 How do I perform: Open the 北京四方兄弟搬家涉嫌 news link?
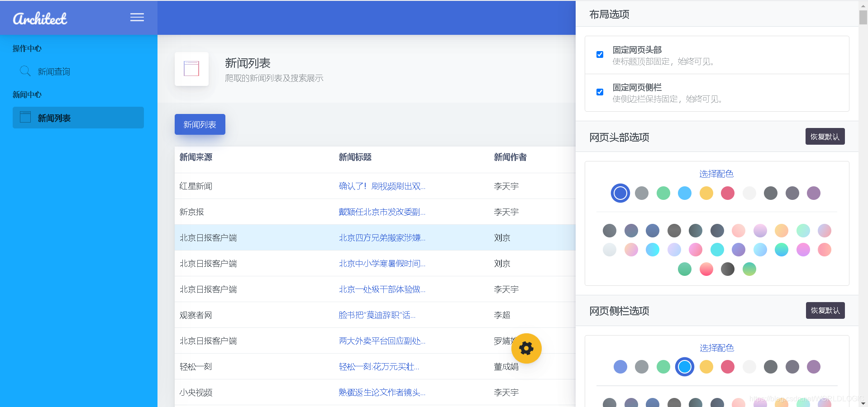[382, 237]
